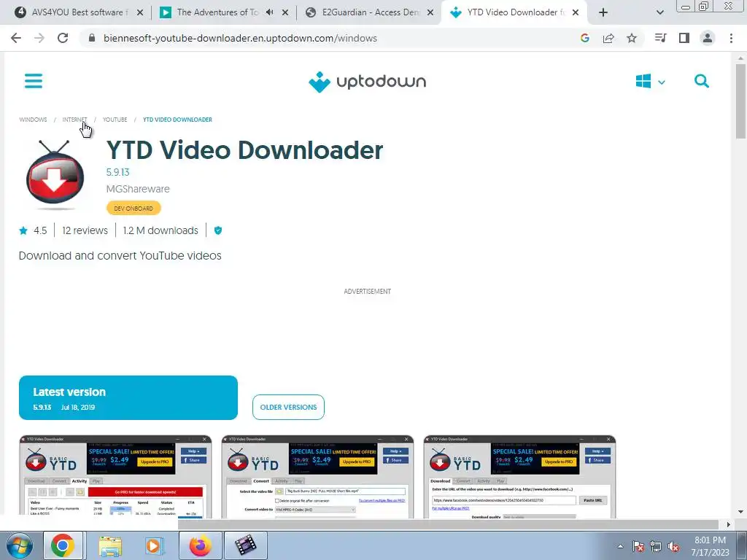Open the Uptodown hamburger menu
Screen dimensions: 747x560
(34, 81)
